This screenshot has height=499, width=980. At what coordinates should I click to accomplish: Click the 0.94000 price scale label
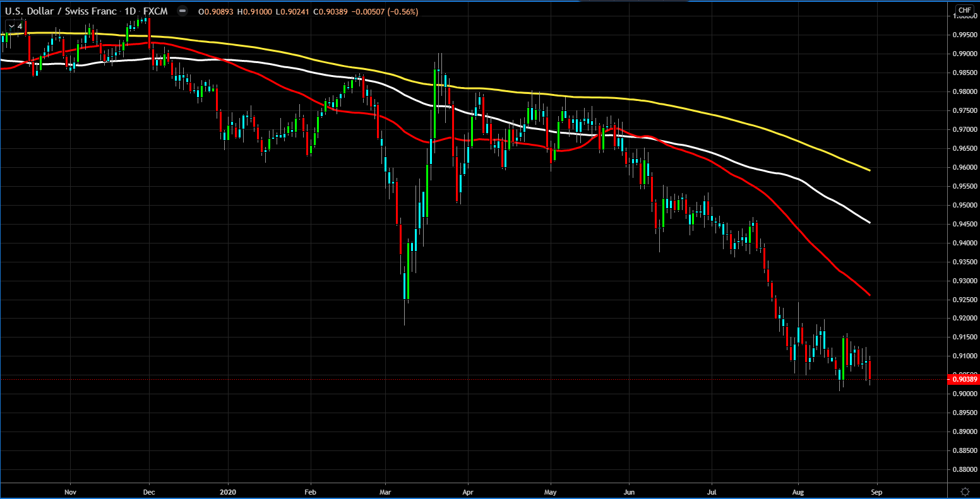tap(965, 244)
